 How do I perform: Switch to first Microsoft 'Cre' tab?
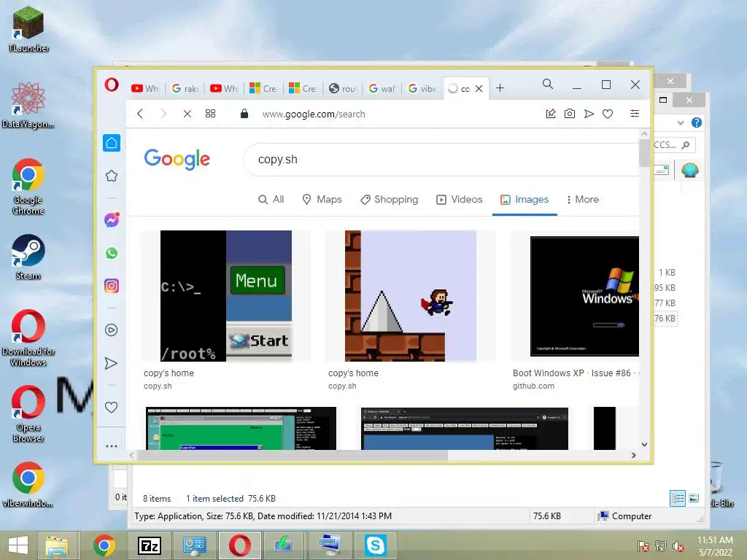click(263, 88)
